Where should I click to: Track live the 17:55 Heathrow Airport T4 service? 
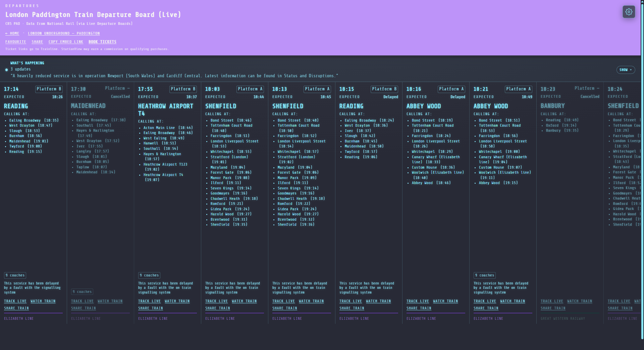pos(149,301)
